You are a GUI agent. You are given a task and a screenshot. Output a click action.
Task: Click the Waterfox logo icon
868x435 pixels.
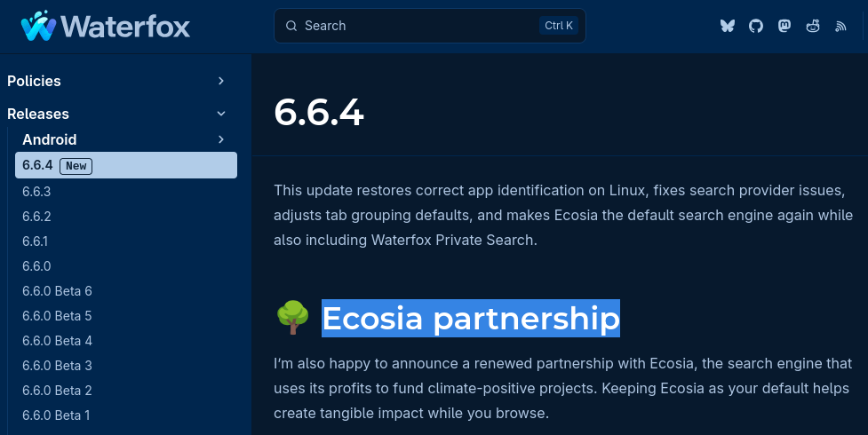coord(38,26)
